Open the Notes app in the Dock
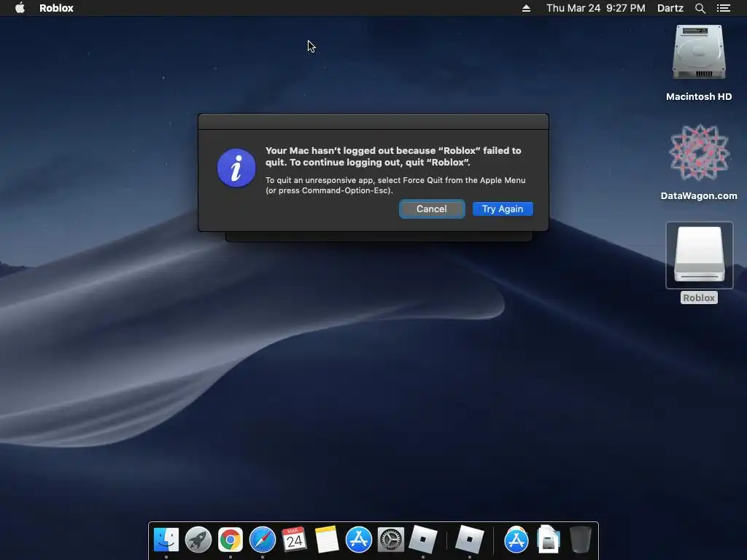This screenshot has width=747, height=560. click(326, 540)
